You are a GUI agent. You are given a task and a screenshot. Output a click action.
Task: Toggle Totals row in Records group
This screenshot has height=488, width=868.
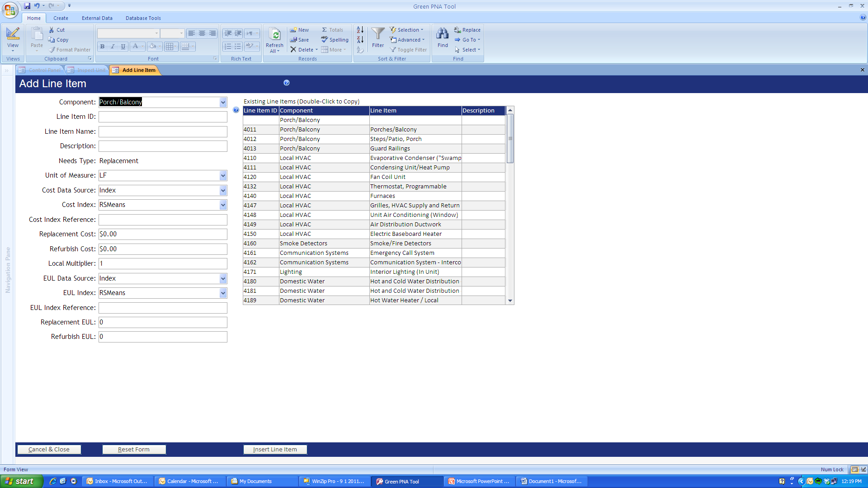(x=332, y=30)
